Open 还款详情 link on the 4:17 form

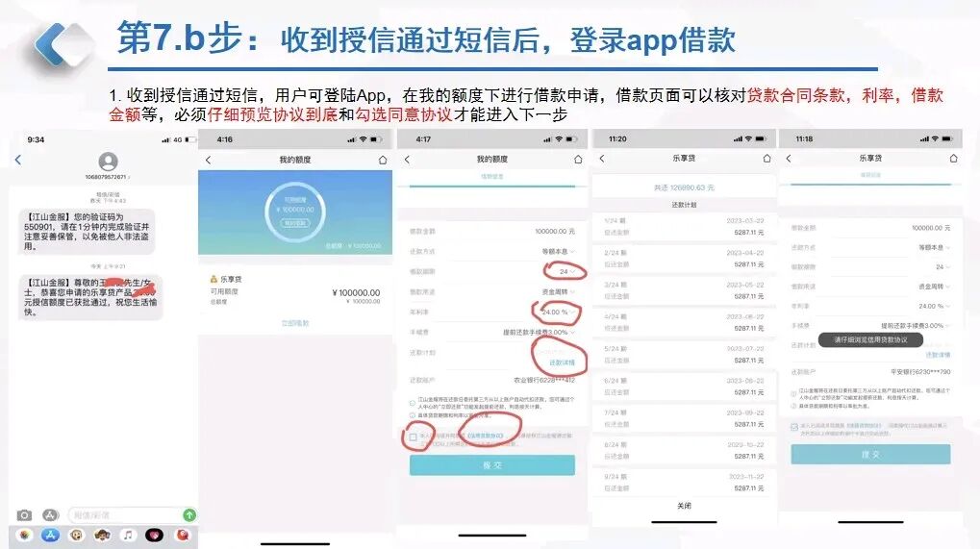[562, 362]
